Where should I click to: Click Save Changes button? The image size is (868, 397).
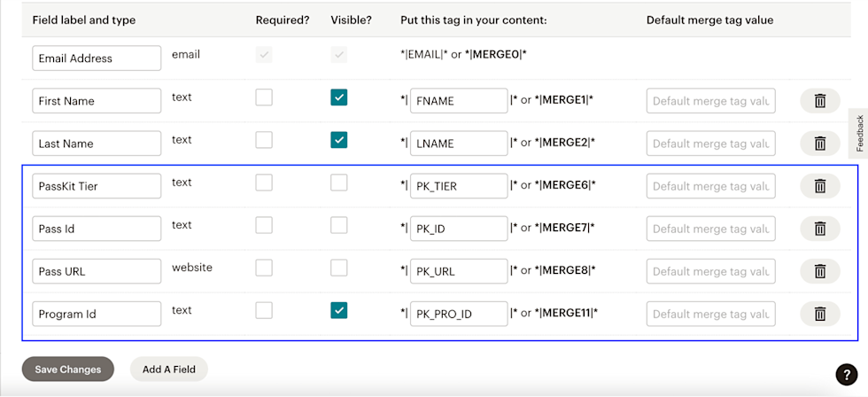click(x=68, y=370)
